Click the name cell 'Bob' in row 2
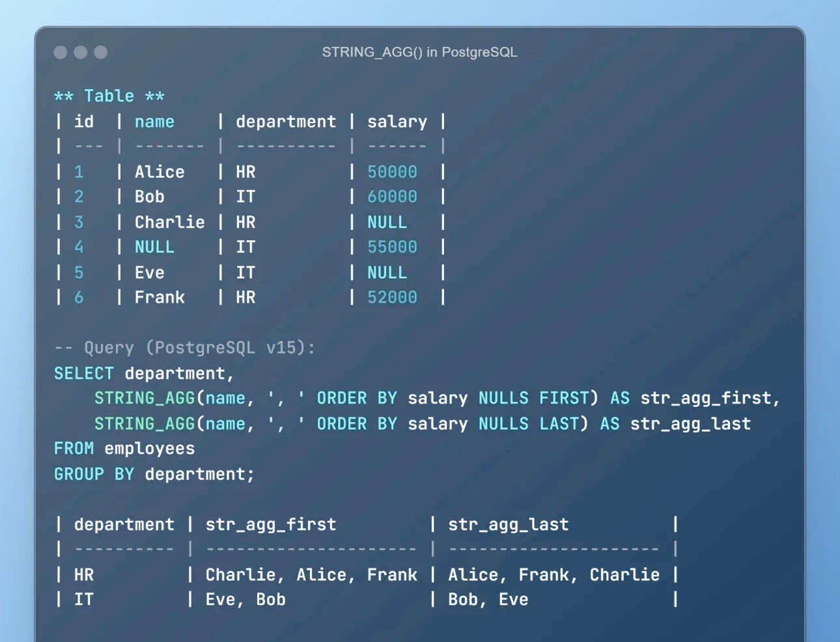The width and height of the screenshot is (840, 642). (x=149, y=197)
